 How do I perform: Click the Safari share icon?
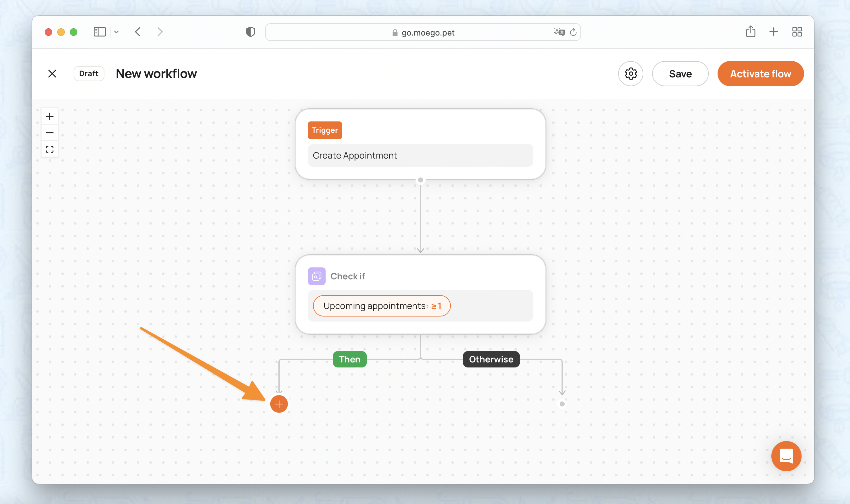(751, 32)
